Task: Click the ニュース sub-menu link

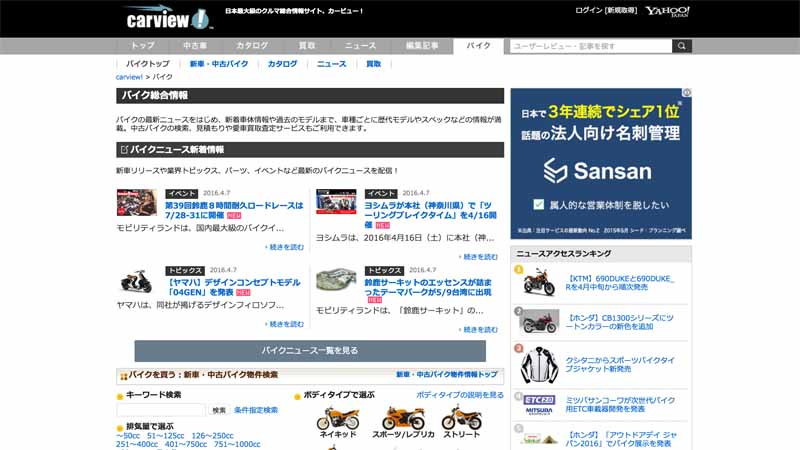Action: [x=332, y=64]
